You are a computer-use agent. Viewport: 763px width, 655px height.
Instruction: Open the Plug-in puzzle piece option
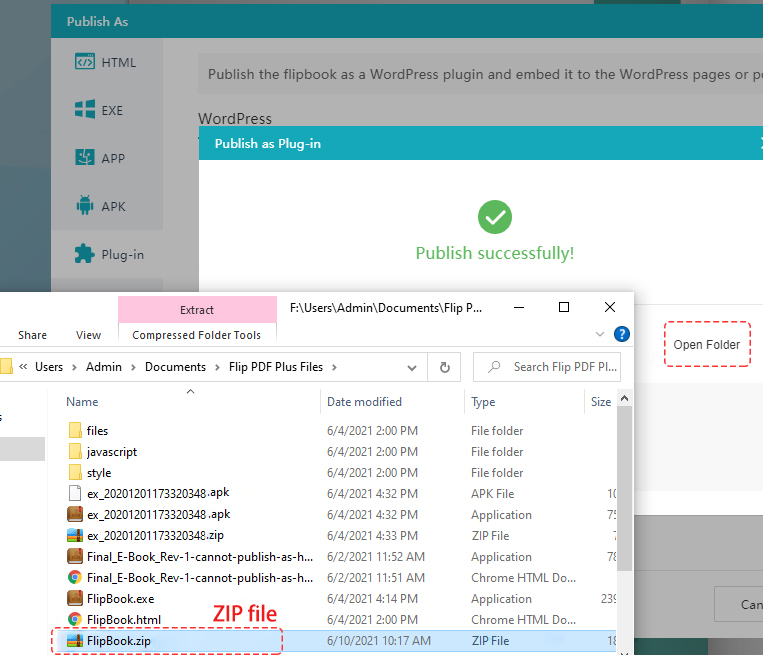(85, 254)
